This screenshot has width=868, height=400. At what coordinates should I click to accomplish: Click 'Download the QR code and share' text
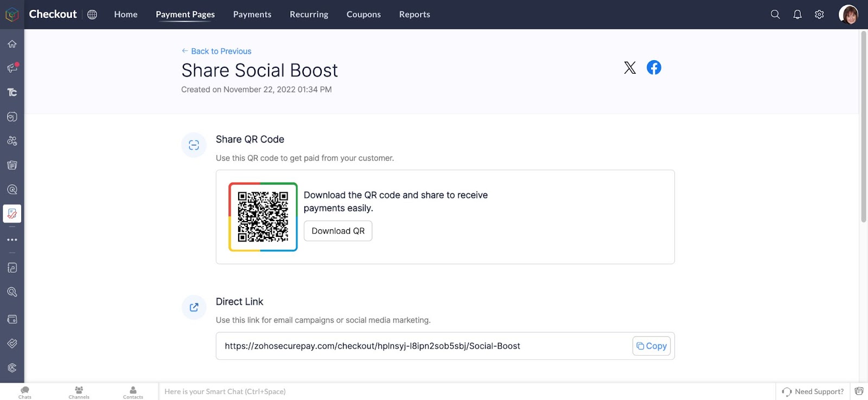(x=395, y=202)
